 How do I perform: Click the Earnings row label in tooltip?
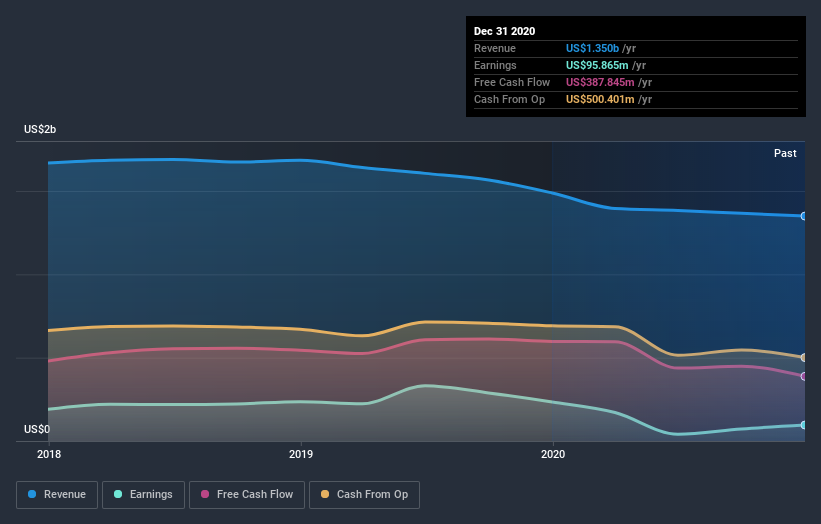coord(495,65)
